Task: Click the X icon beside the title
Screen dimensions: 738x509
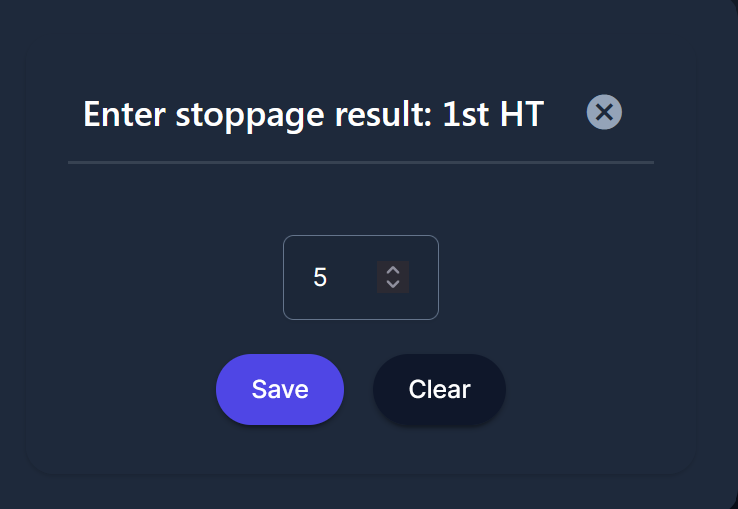Action: pos(604,112)
